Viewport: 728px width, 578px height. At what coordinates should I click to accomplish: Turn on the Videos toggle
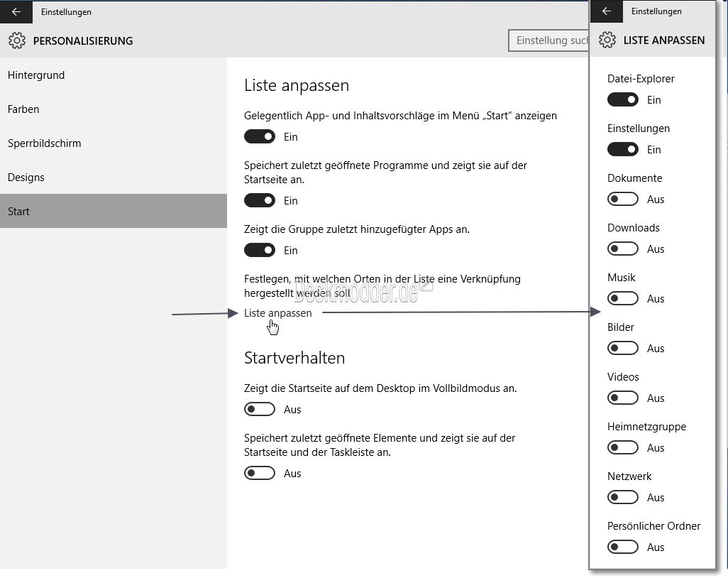point(622,398)
